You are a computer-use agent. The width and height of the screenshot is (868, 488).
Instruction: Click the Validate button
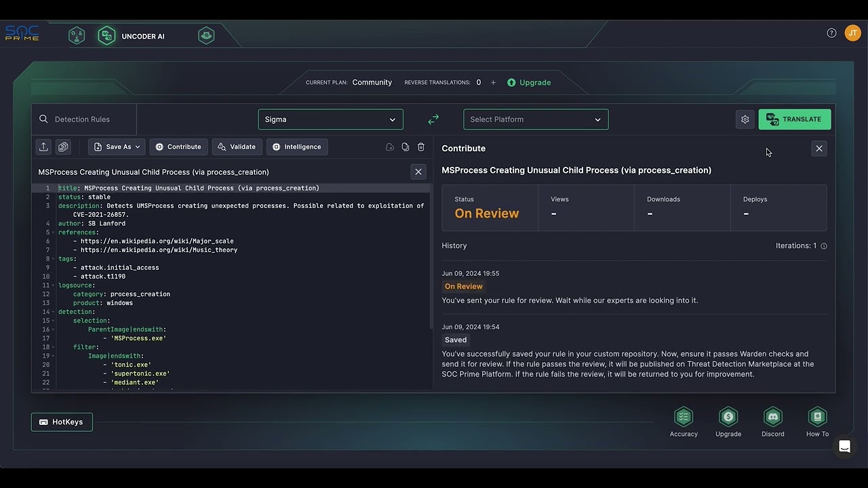237,147
